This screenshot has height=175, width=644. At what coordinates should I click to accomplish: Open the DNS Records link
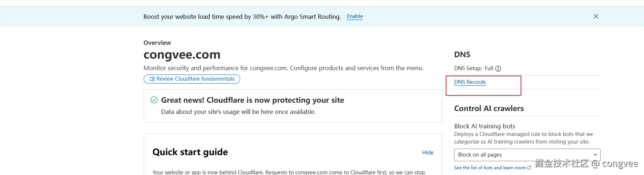tap(470, 82)
